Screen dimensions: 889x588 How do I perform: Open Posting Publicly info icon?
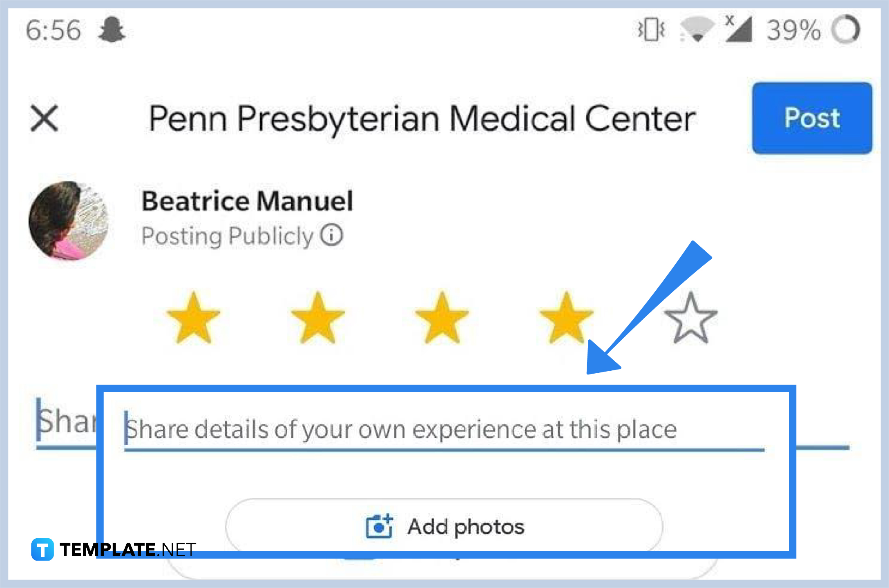pos(331,235)
